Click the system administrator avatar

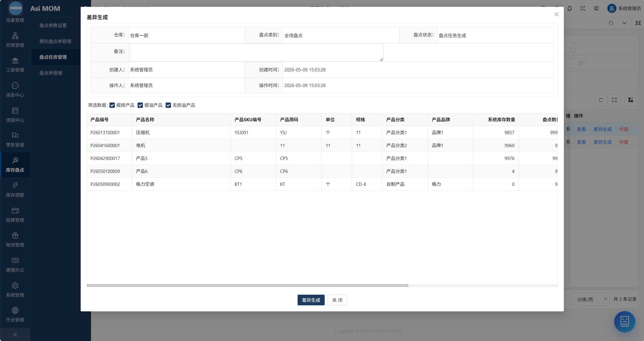612,8
